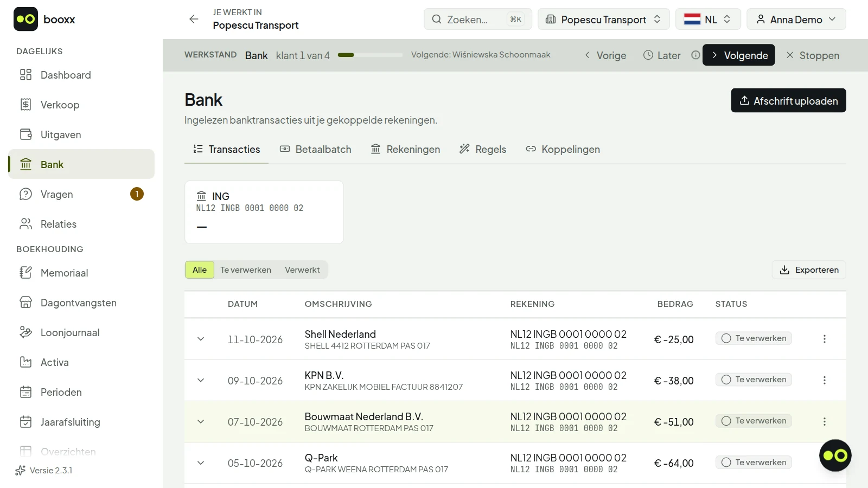The width and height of the screenshot is (868, 488).
Task: Click the Exporteren button
Action: pyautogui.click(x=809, y=270)
